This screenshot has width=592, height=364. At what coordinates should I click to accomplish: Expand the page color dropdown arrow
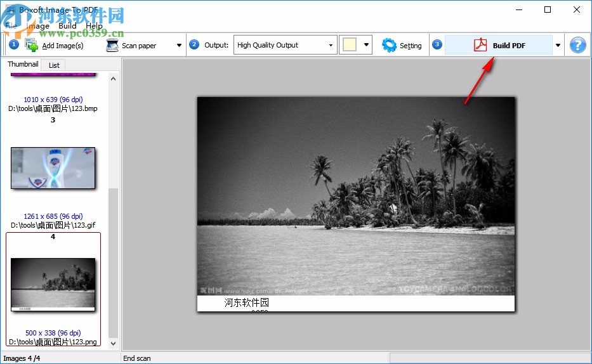coord(366,45)
